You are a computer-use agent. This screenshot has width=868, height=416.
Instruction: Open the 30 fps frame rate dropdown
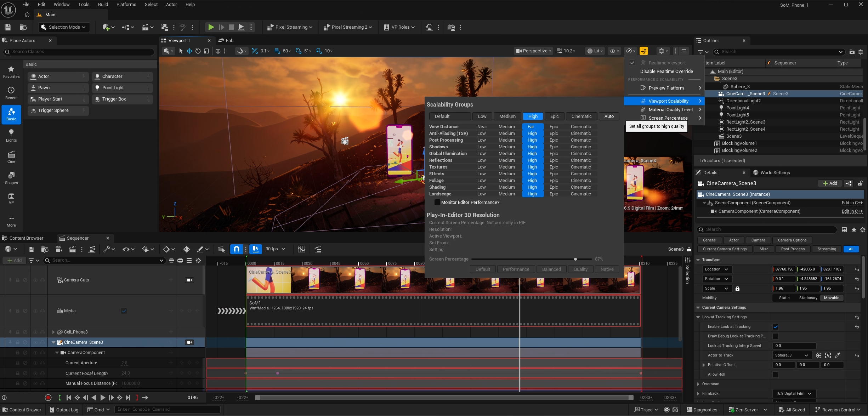(275, 249)
